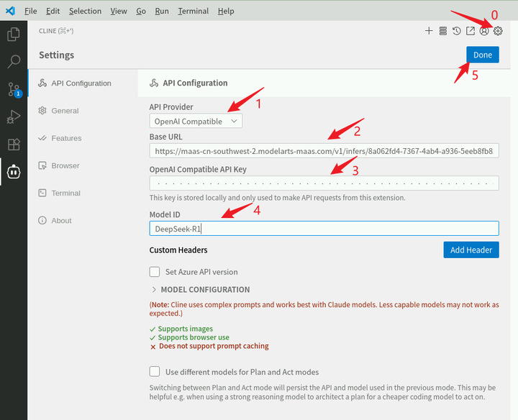
Task: Open the Terminal menu in menu bar
Action: [x=194, y=11]
